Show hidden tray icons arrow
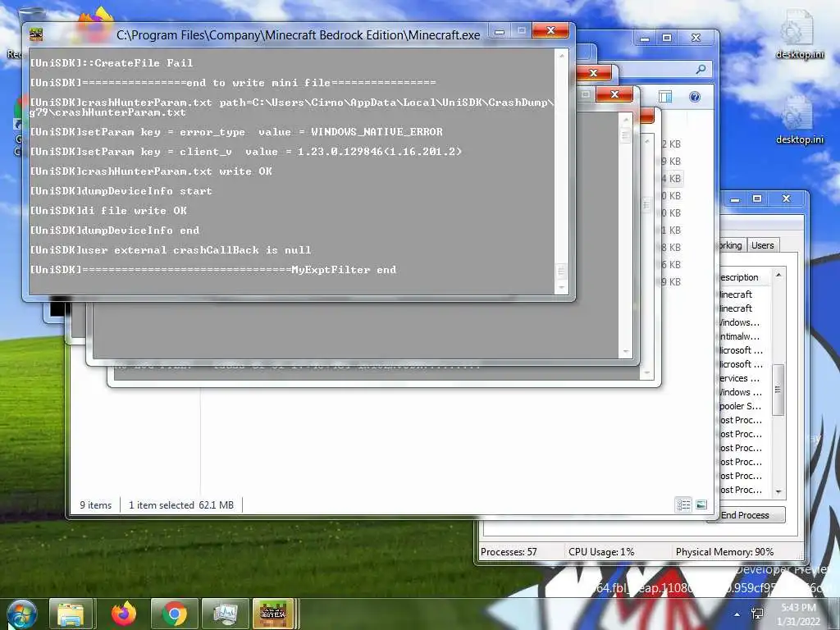This screenshot has width=840, height=630. (x=737, y=614)
